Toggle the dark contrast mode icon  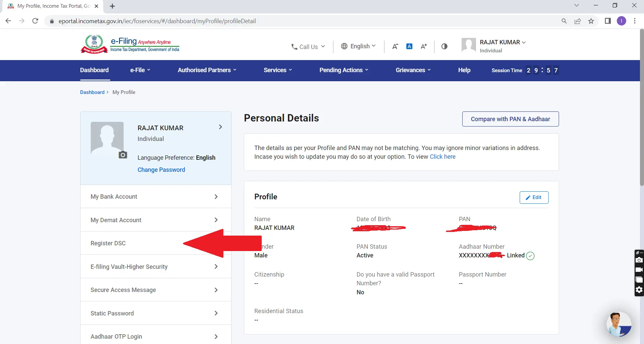point(444,46)
